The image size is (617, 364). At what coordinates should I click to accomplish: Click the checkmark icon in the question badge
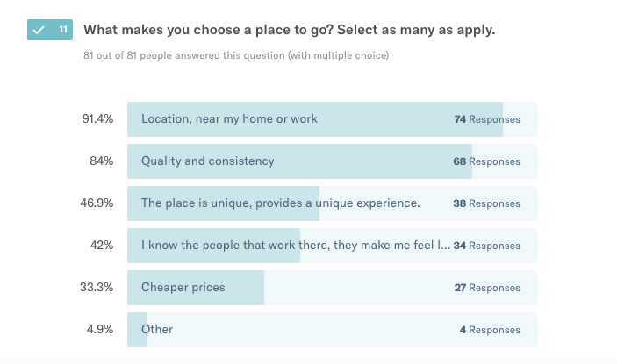[x=38, y=30]
